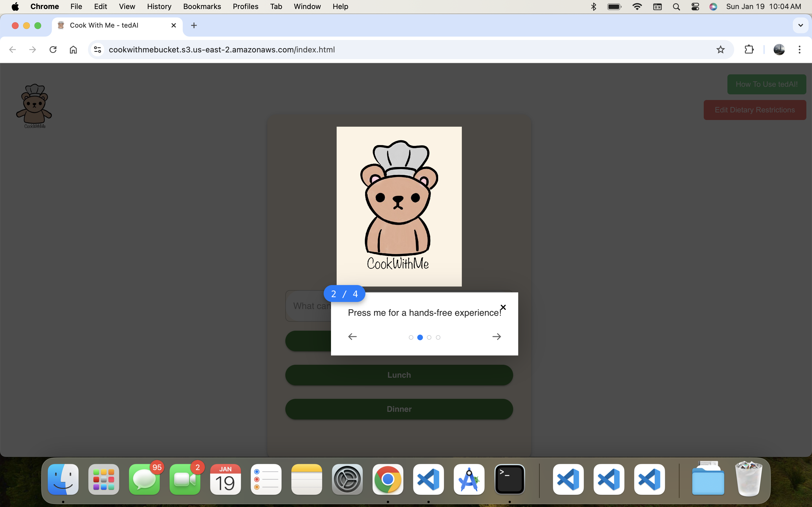The height and width of the screenshot is (507, 812).
Task: Click How To Use tedAI button
Action: pos(766,84)
